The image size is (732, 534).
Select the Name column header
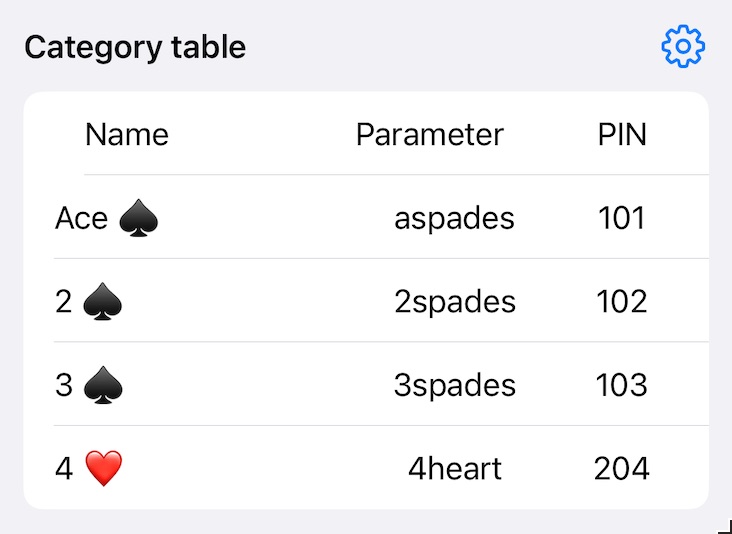127,135
